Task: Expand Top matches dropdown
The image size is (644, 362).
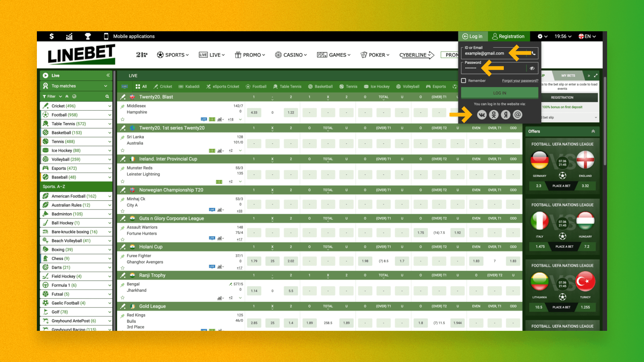Action: click(x=106, y=86)
